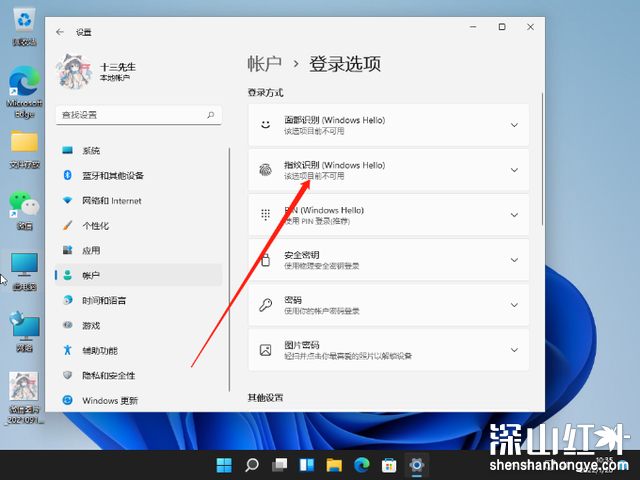
Task: Click the picture password image icon
Action: 266,350
